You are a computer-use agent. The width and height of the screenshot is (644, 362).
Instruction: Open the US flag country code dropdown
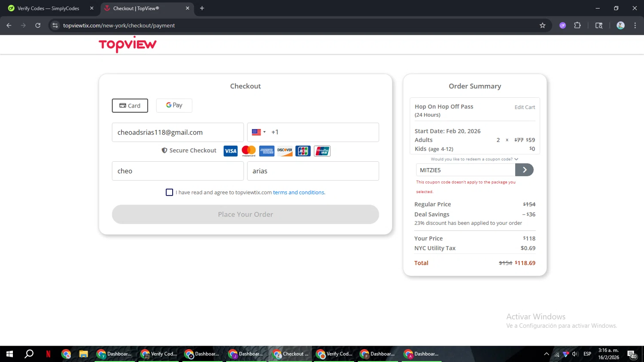259,132
